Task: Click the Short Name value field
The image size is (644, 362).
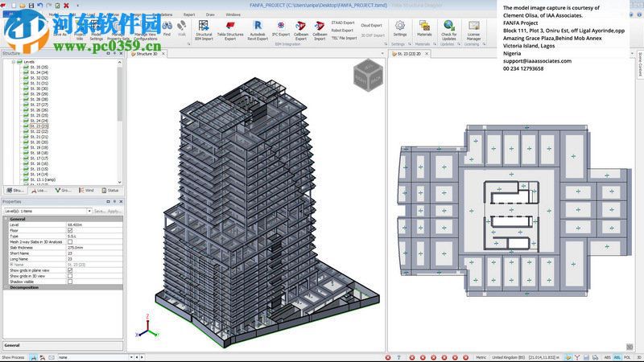Action: click(x=94, y=253)
